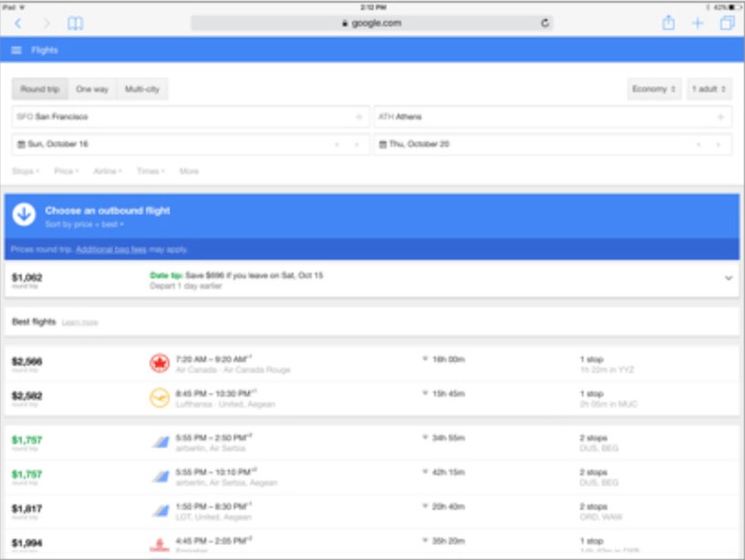Tap the Safari back arrow
Viewport: 745px width, 560px height.
tap(18, 24)
